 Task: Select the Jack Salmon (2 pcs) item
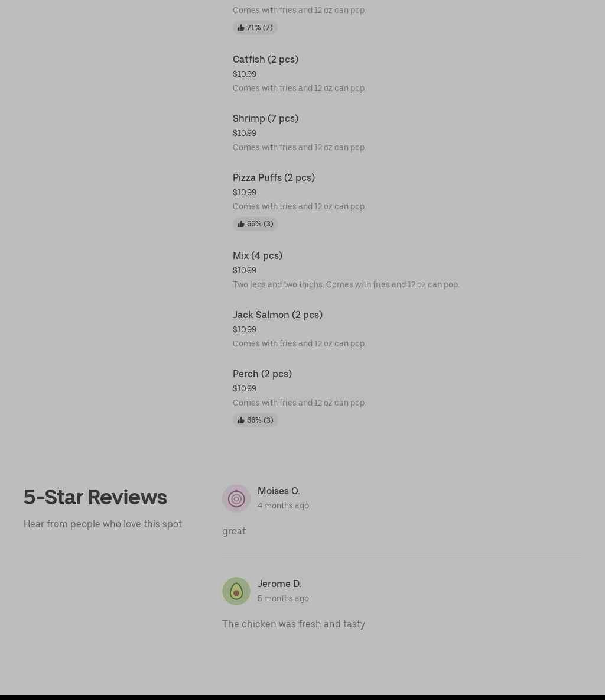[278, 315]
